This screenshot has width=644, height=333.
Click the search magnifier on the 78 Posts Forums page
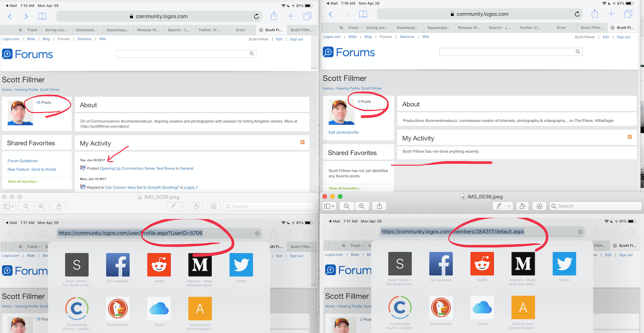tap(252, 54)
